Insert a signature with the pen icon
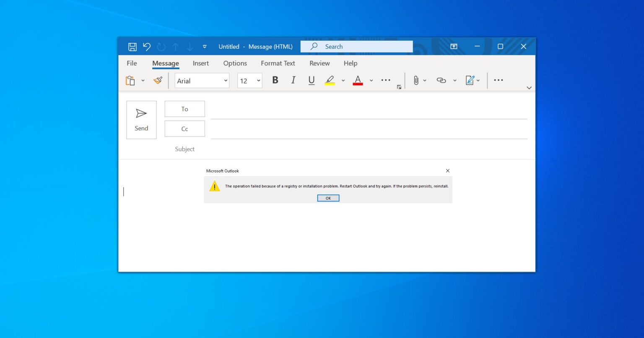Viewport: 644px width, 338px height. (470, 80)
